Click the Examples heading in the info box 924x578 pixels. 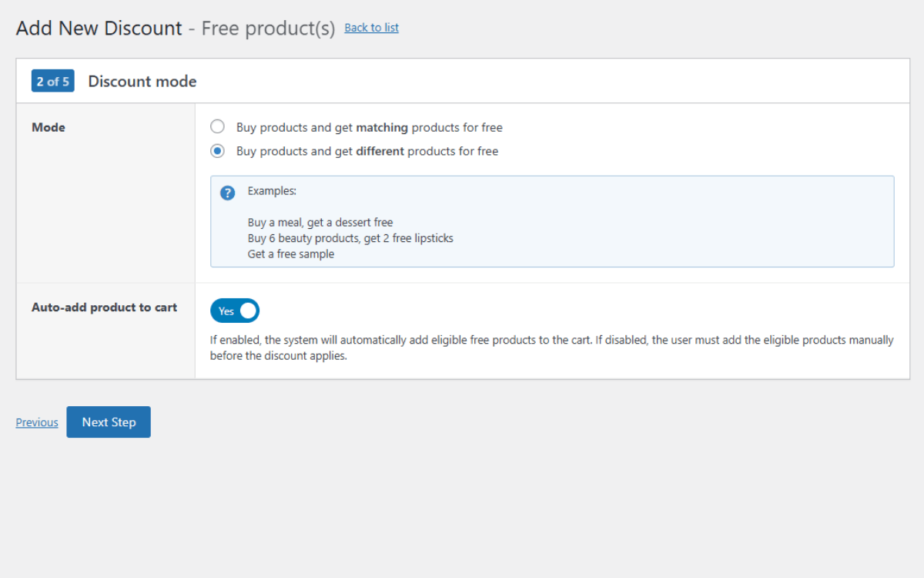pos(272,191)
